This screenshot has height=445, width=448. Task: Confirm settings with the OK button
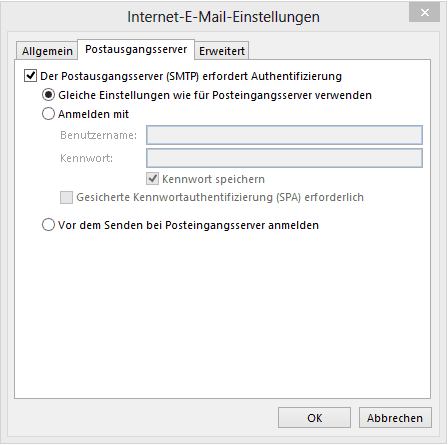[314, 418]
